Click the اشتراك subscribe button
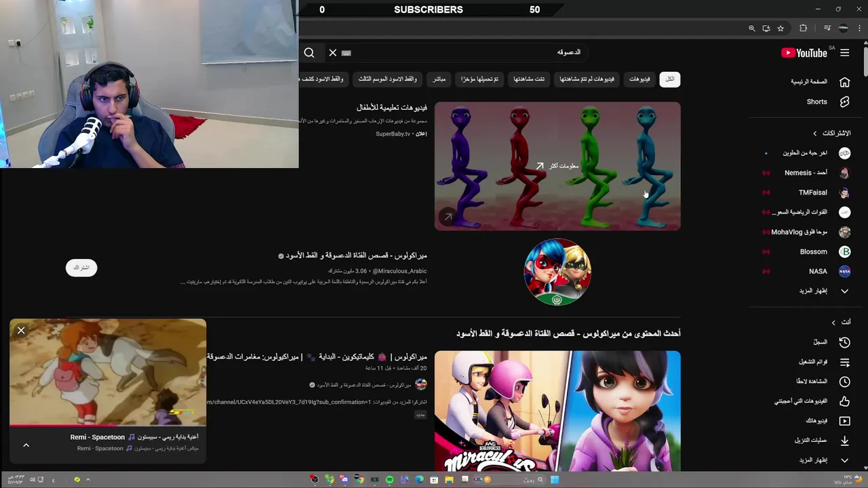Screen dimensions: 868x488 click(x=81, y=268)
